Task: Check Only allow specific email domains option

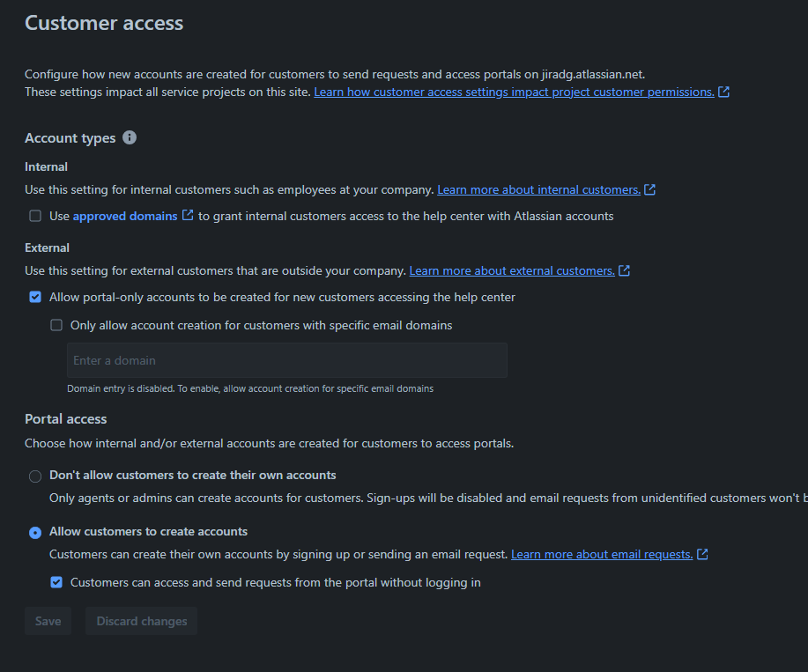Action: (56, 325)
